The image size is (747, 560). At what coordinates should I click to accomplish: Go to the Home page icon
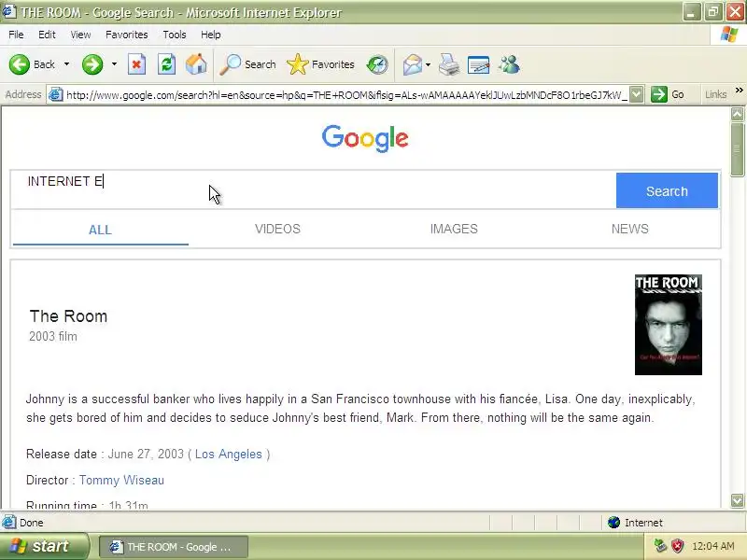[196, 64]
